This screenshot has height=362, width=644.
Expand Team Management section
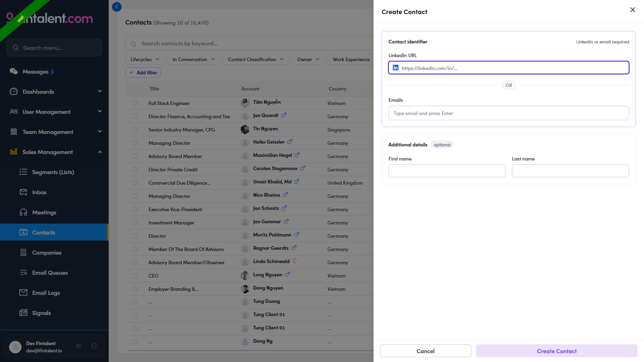[x=100, y=132]
